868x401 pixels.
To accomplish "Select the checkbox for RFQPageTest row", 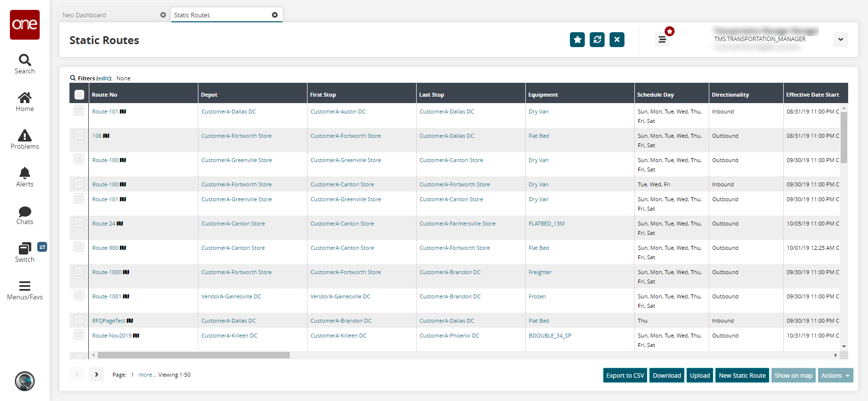I will (x=79, y=320).
